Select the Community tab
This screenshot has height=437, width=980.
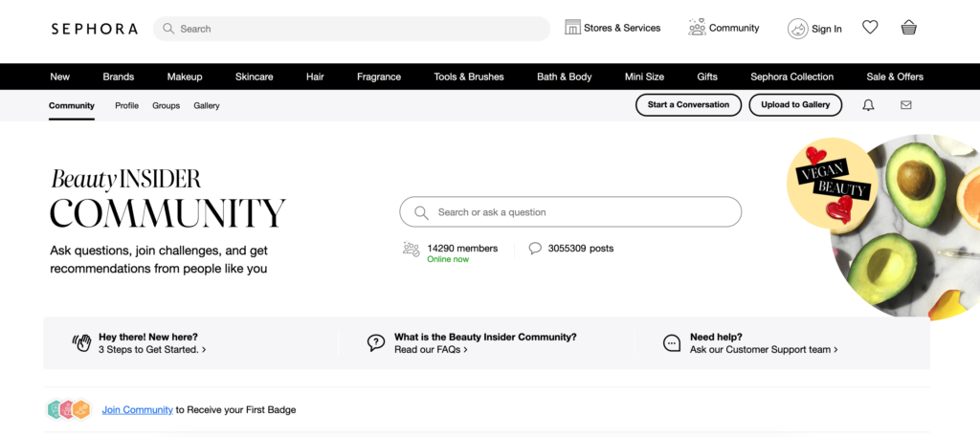[72, 105]
